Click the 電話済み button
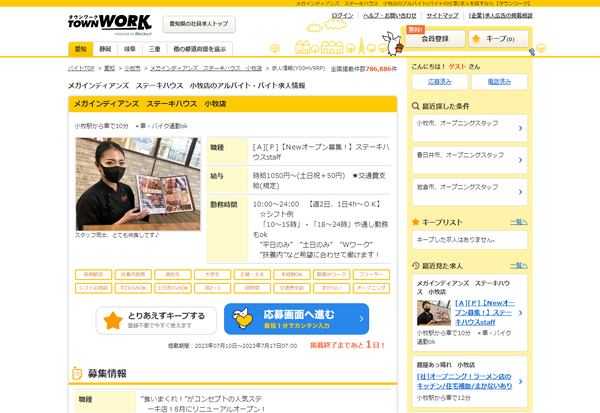This screenshot has width=600, height=413. tap(499, 82)
